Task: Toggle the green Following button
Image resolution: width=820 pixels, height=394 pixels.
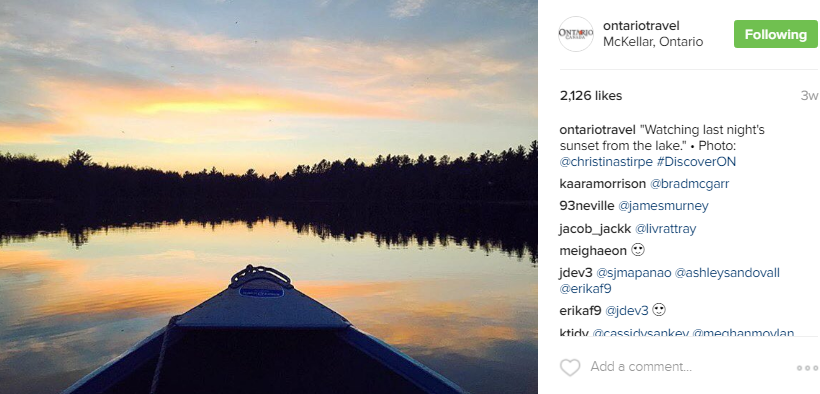Action: (x=776, y=35)
